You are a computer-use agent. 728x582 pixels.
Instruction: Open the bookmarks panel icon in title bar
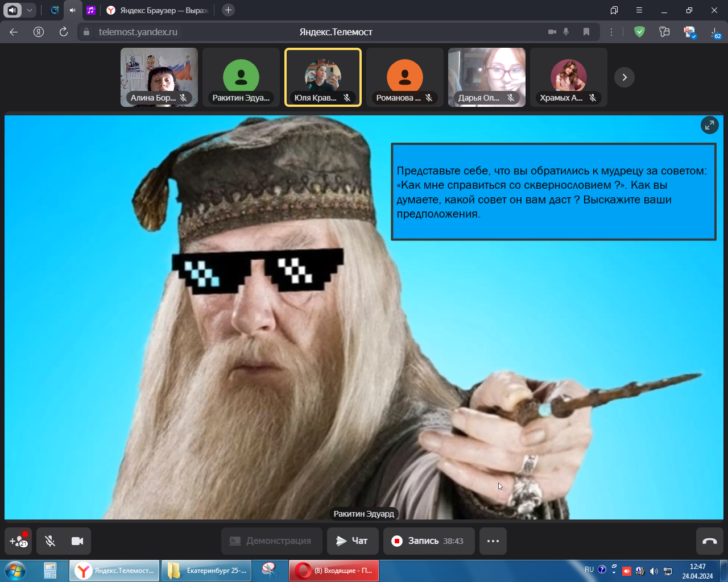pyautogui.click(x=614, y=10)
